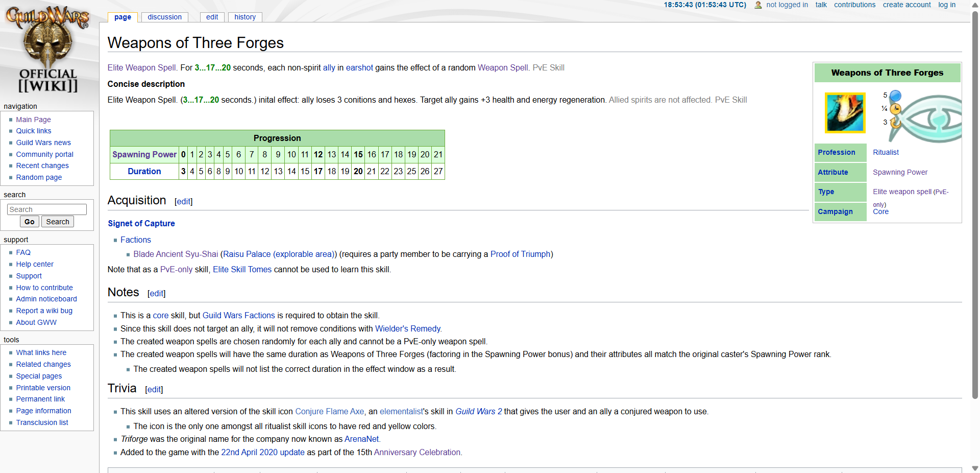The width and height of the screenshot is (980, 473).
Task: Click the Duration row header link
Action: coord(144,171)
